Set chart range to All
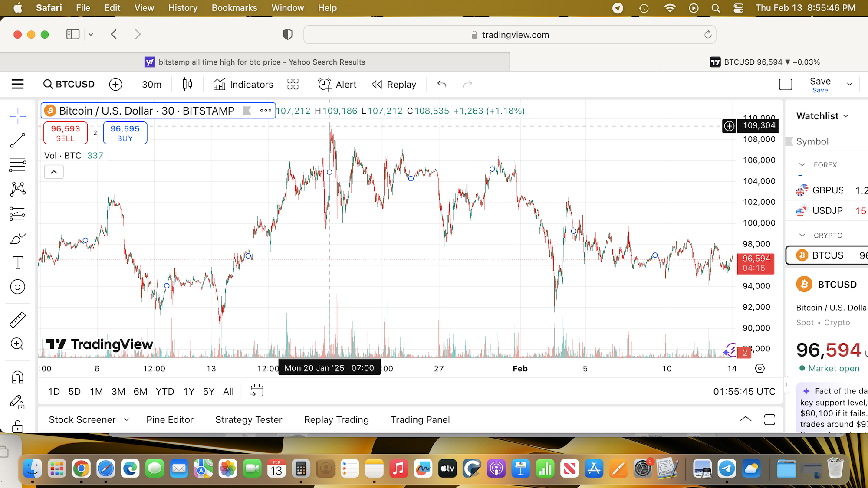Viewport: 868px width, 488px height. click(228, 392)
